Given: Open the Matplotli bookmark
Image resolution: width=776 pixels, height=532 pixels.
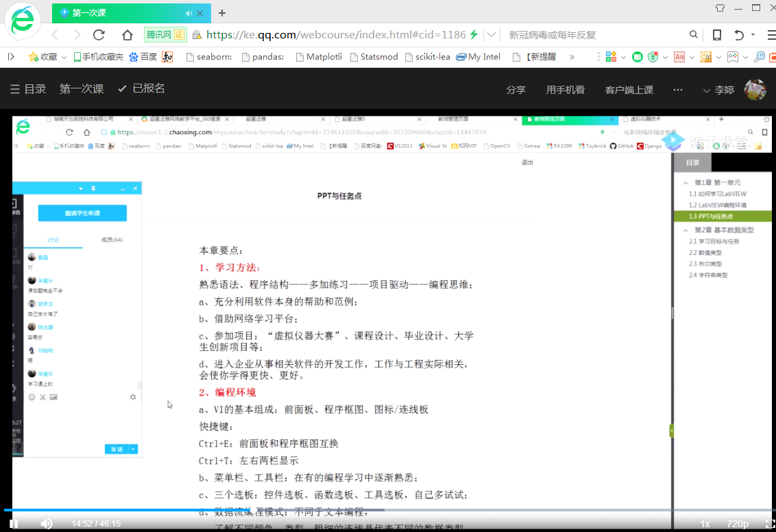Looking at the screenshot, I should click(x=318, y=57).
